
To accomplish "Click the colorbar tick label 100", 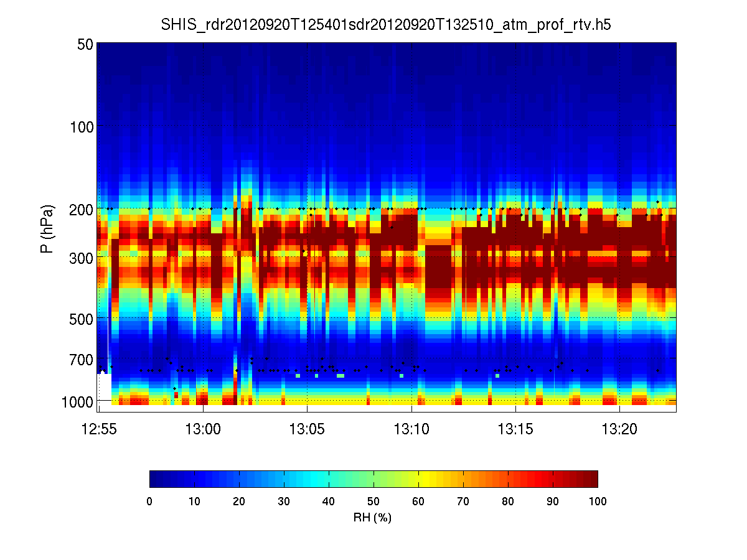I will (x=597, y=502).
